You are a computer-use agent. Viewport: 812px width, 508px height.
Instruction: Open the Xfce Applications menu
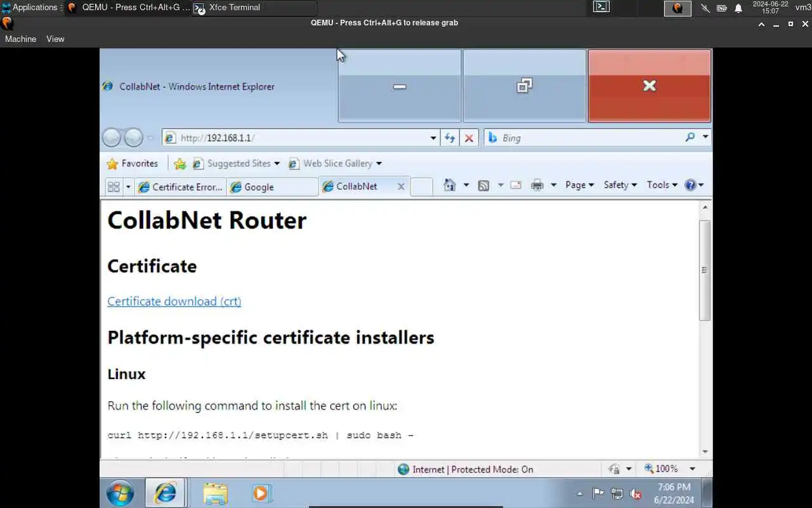[x=30, y=8]
